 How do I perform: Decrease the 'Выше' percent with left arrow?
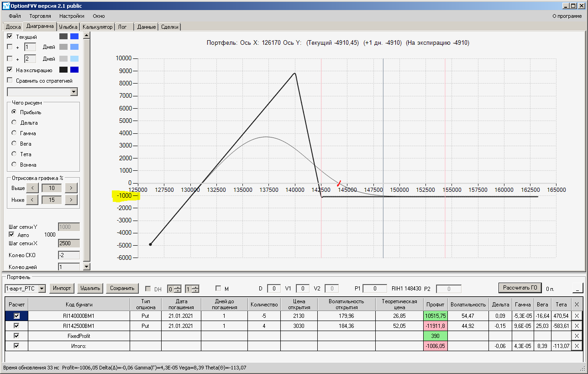tap(32, 188)
